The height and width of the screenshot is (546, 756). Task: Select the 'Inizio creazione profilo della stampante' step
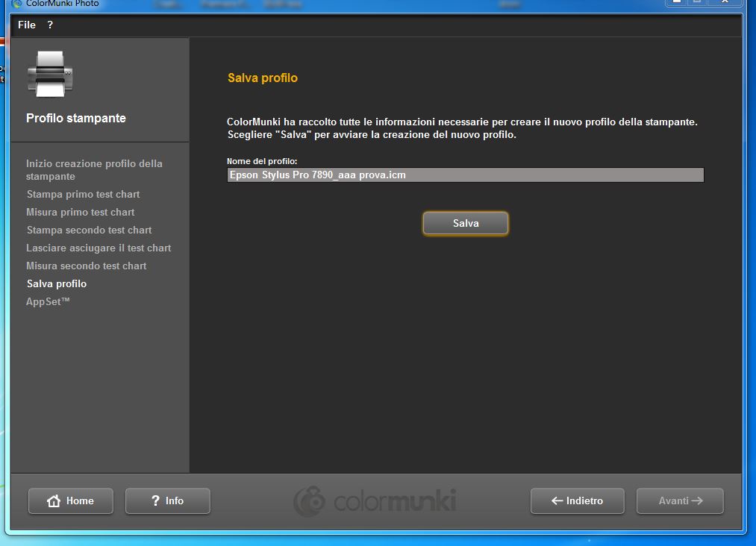[x=94, y=169]
